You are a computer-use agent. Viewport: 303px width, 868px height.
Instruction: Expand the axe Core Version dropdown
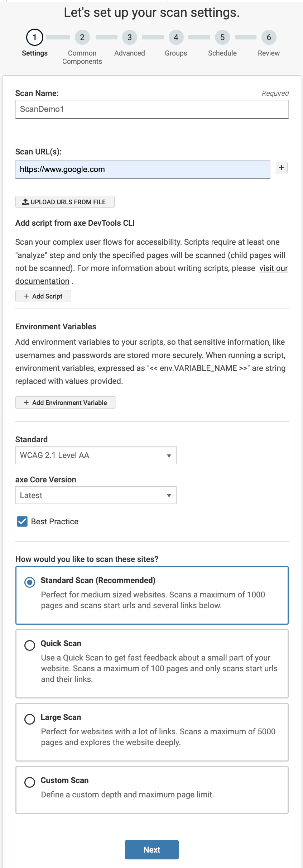point(96,495)
